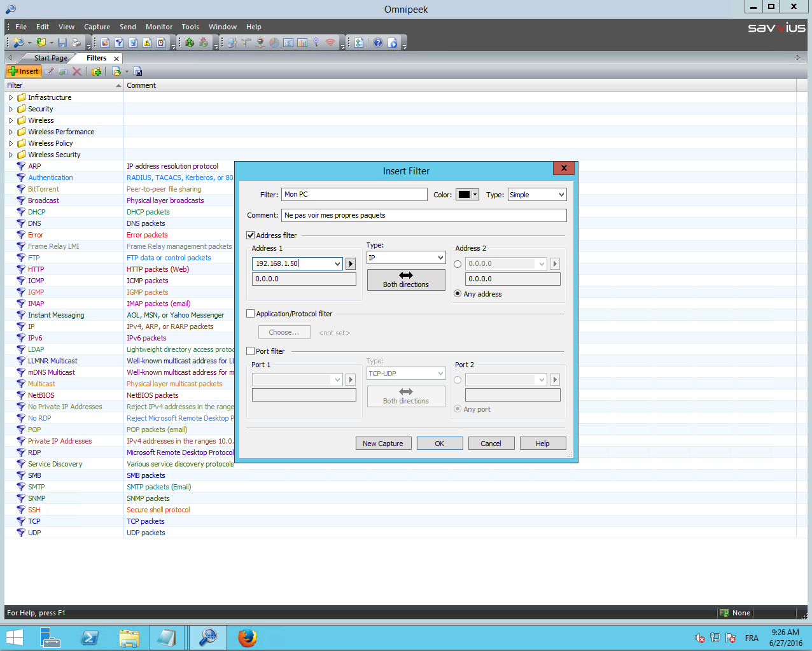Click OK in Insert Filter dialog
The width and height of the screenshot is (812, 651).
click(x=440, y=444)
